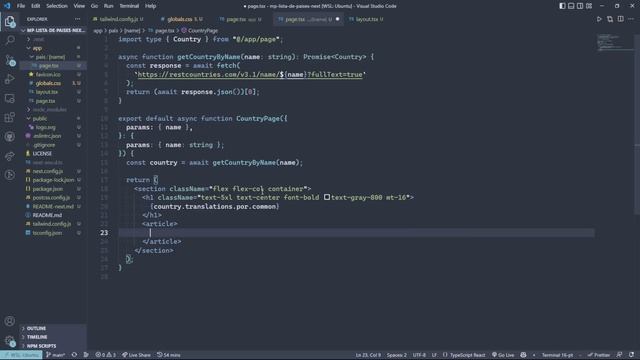Screen dimensions: 640x360
Task: Open favicon.ico in Explorer
Action: (48, 75)
